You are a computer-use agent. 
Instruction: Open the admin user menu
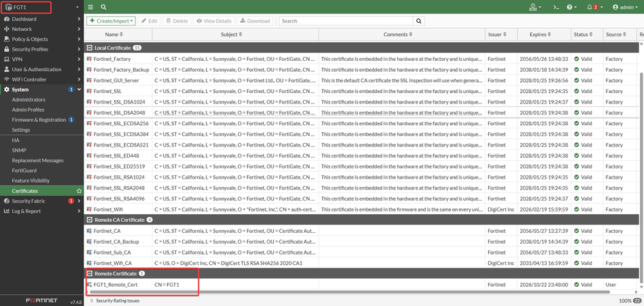[x=625, y=7]
